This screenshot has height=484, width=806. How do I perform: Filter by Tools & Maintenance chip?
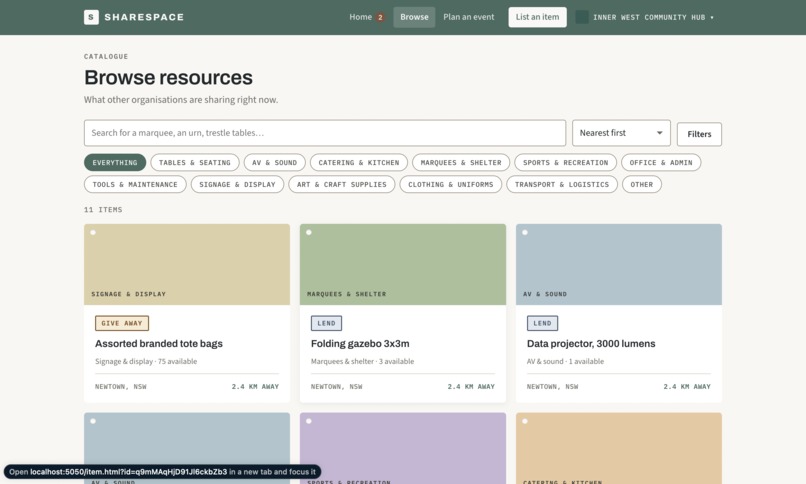pyautogui.click(x=135, y=184)
